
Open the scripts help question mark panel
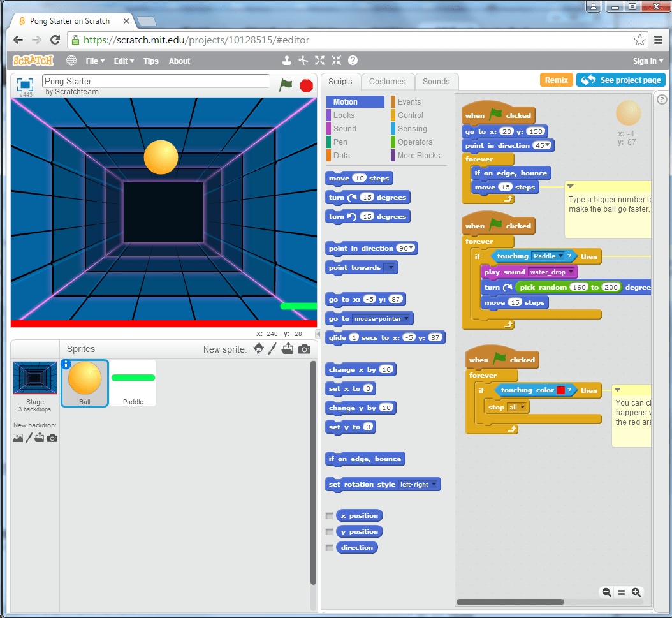click(662, 99)
